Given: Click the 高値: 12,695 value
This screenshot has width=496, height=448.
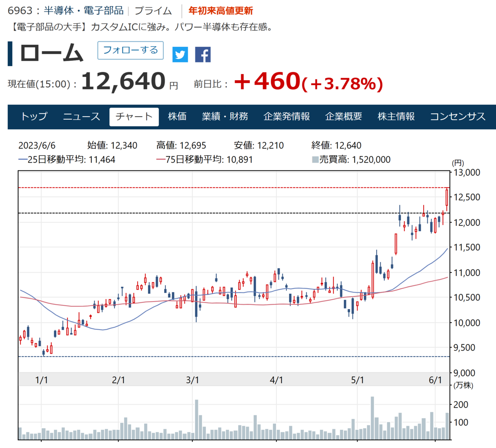Looking at the screenshot, I should (x=181, y=146).
